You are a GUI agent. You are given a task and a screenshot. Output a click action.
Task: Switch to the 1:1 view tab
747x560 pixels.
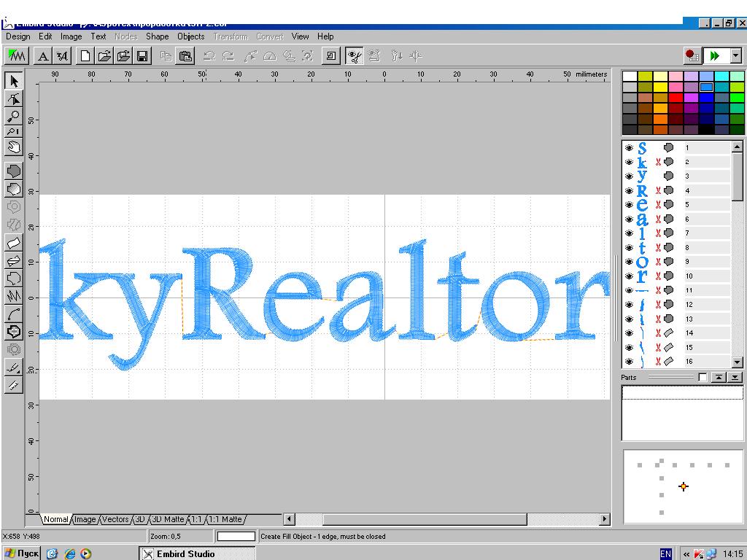(196, 519)
